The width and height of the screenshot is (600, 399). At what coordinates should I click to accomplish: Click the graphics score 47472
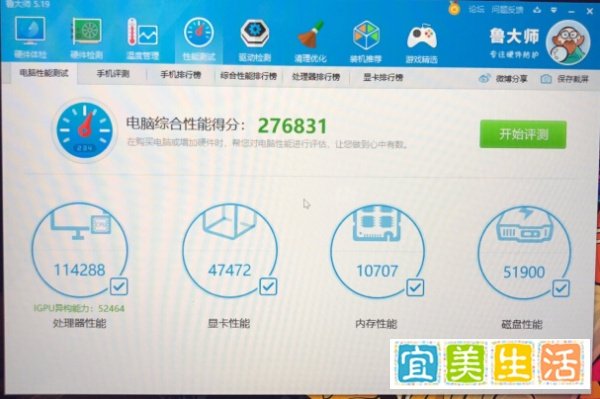pos(230,270)
